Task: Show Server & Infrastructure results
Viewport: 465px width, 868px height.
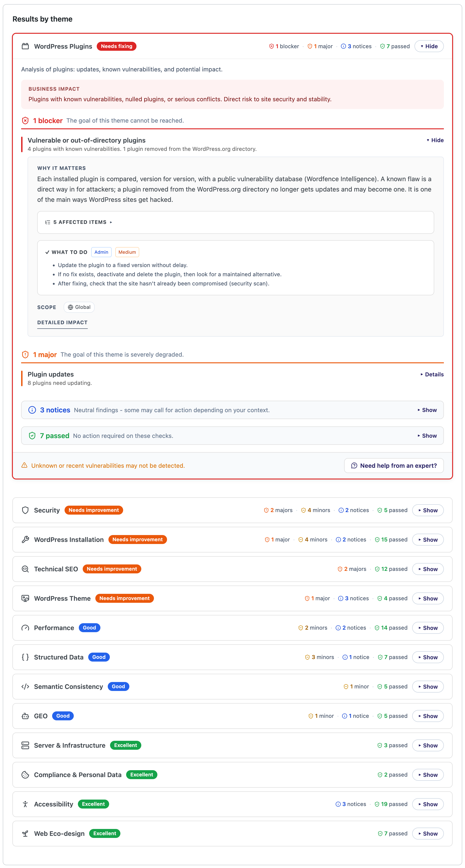Action: click(x=428, y=746)
